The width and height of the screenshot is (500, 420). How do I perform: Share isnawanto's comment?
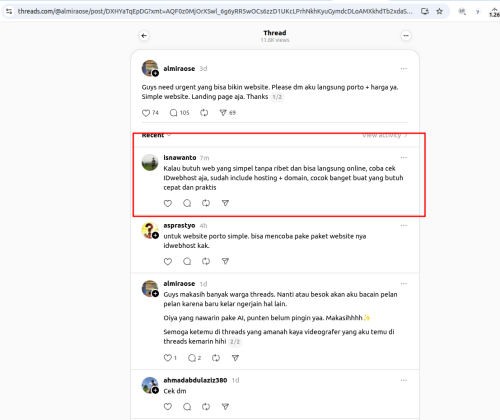[x=225, y=203]
